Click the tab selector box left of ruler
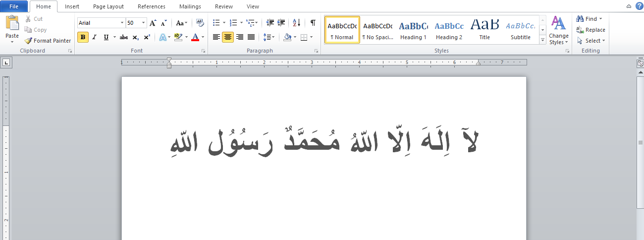 pos(6,62)
